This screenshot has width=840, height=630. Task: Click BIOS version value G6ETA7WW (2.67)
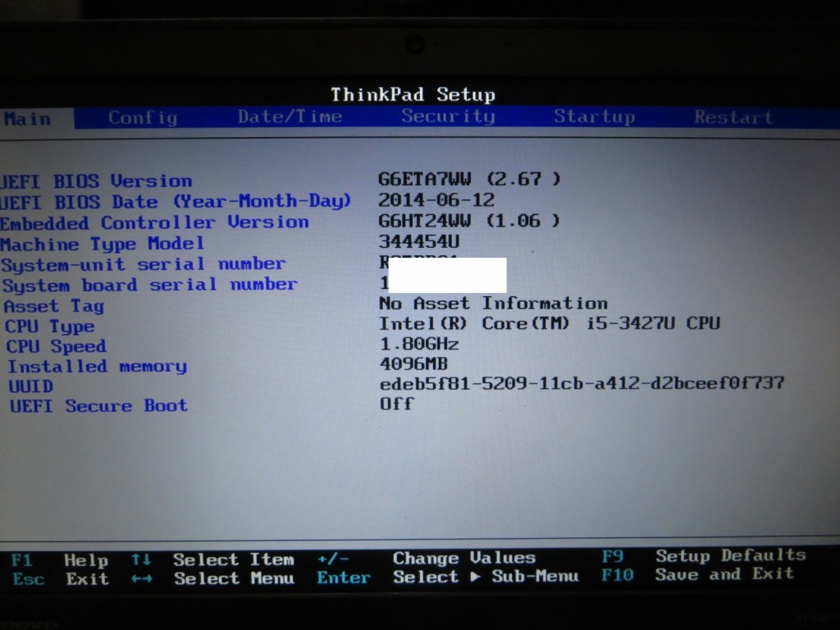coord(469,178)
